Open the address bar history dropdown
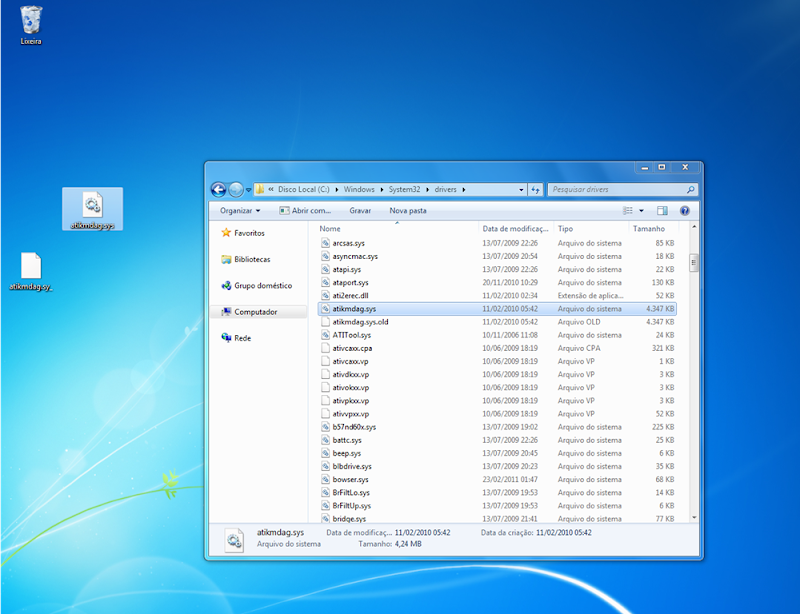 coord(521,189)
